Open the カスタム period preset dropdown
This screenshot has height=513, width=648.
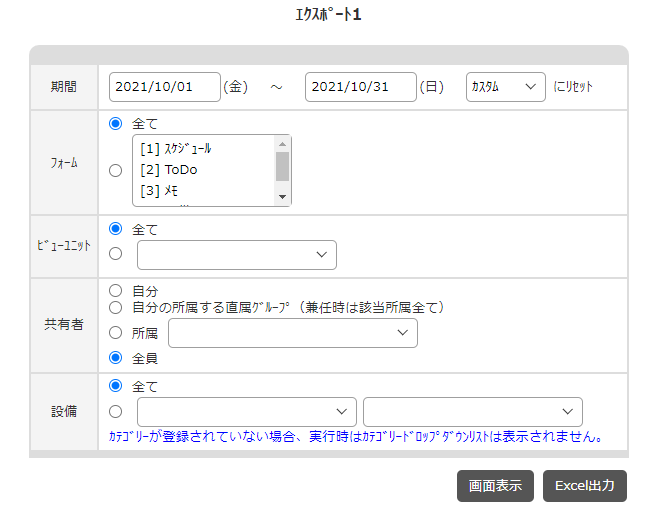tap(505, 87)
